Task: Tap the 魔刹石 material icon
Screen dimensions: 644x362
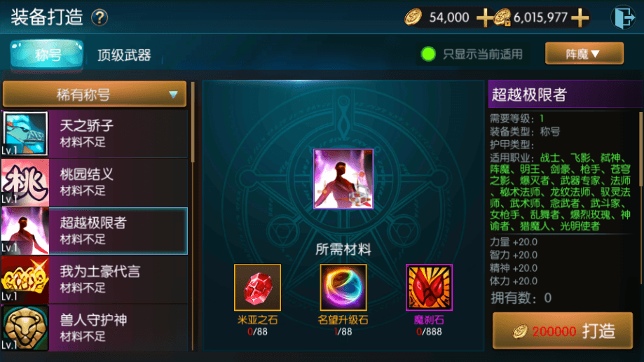Action: 429,287
